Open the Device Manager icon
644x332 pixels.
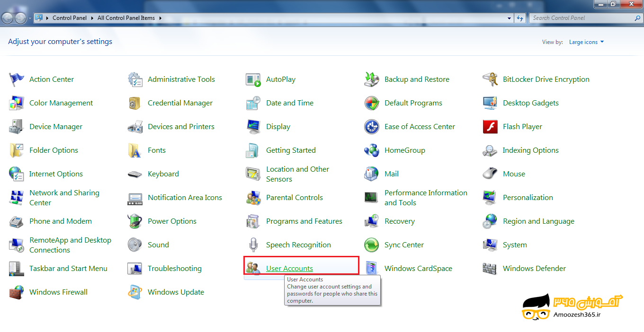click(17, 127)
